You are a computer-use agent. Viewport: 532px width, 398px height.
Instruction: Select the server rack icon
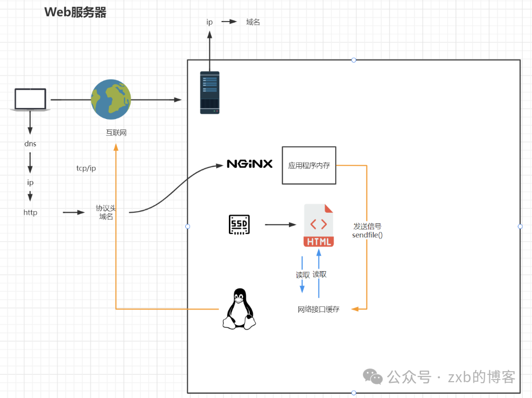click(209, 93)
